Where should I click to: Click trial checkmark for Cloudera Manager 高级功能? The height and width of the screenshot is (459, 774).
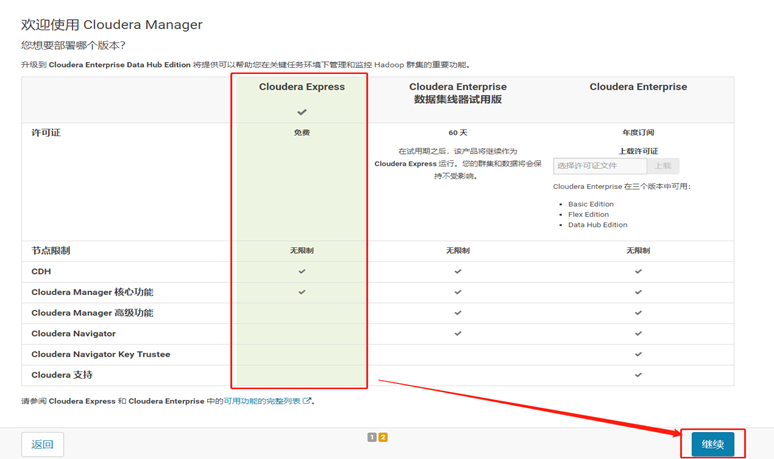pos(458,313)
